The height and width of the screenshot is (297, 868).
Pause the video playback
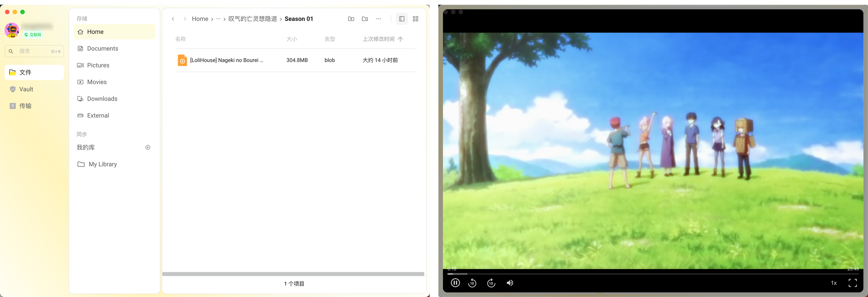click(455, 283)
